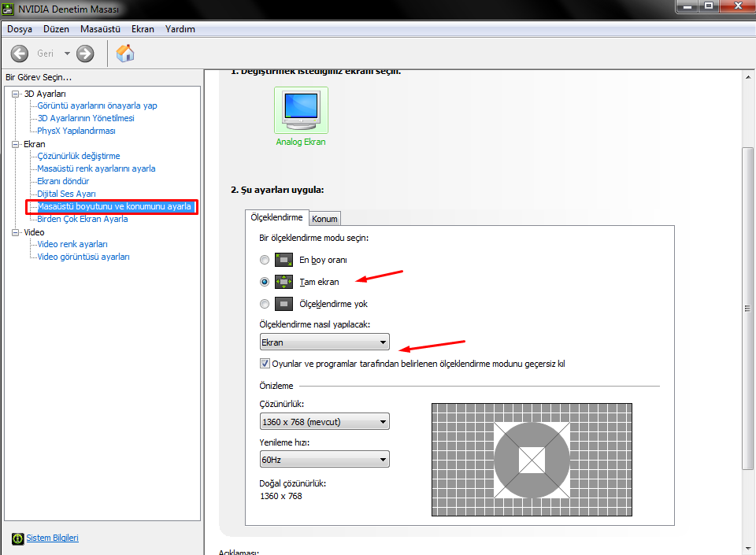This screenshot has height=555, width=756.
Task: Open Çözünürlük değiştirme
Action: [79, 156]
